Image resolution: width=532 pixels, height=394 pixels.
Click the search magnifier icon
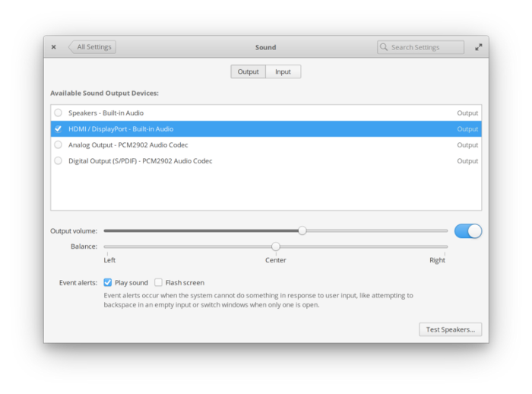[384, 47]
